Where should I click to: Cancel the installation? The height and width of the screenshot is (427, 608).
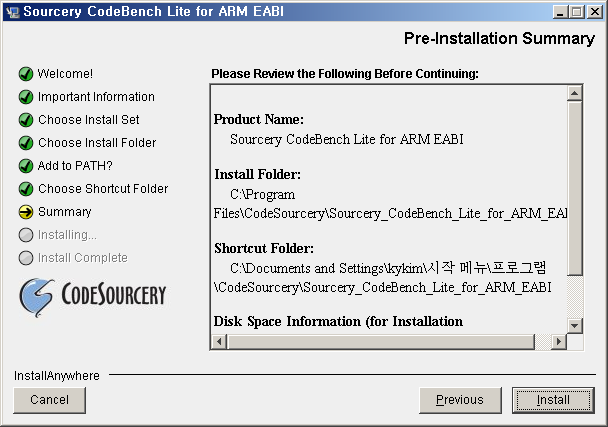click(49, 400)
